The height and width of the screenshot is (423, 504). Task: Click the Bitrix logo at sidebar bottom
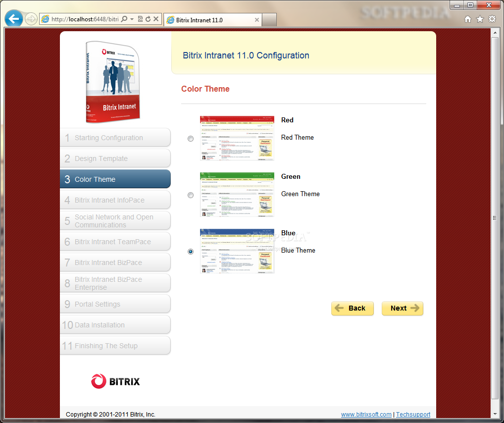click(115, 381)
